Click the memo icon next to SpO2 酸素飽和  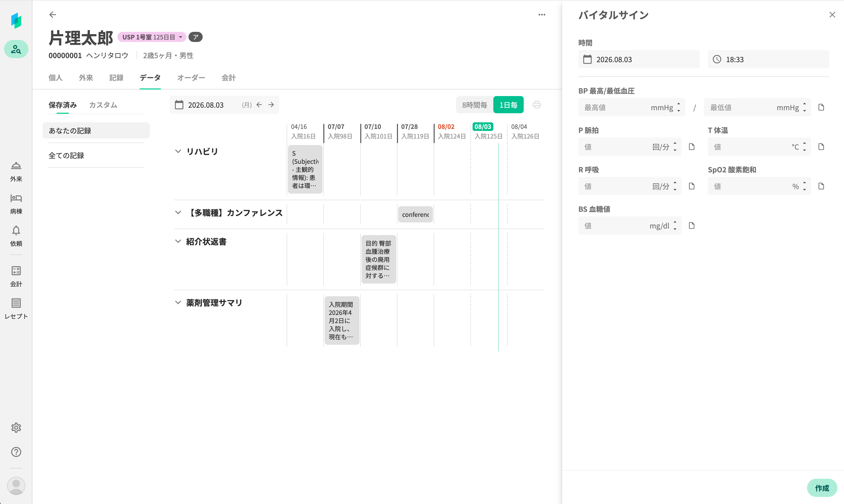point(821,186)
